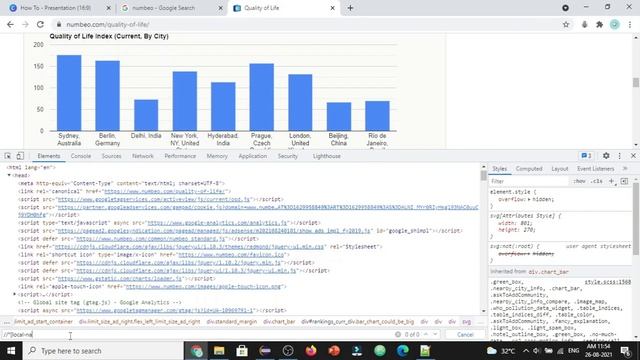Screen dimensions: 640x360
Task: Click the Sydney, Australia chart bar
Action: [69, 93]
